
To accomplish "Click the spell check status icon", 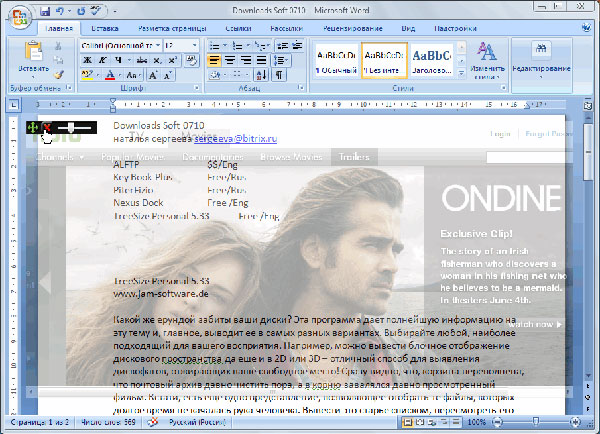I will tap(153, 422).
